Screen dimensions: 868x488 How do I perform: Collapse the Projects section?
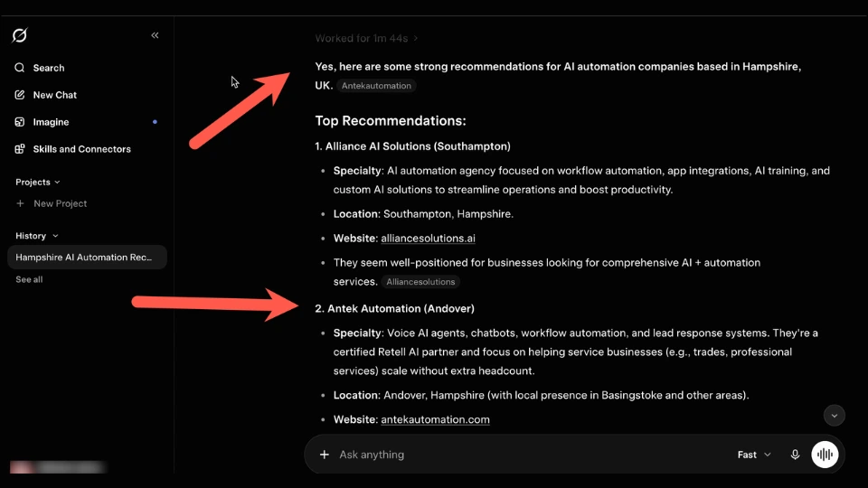coord(38,182)
